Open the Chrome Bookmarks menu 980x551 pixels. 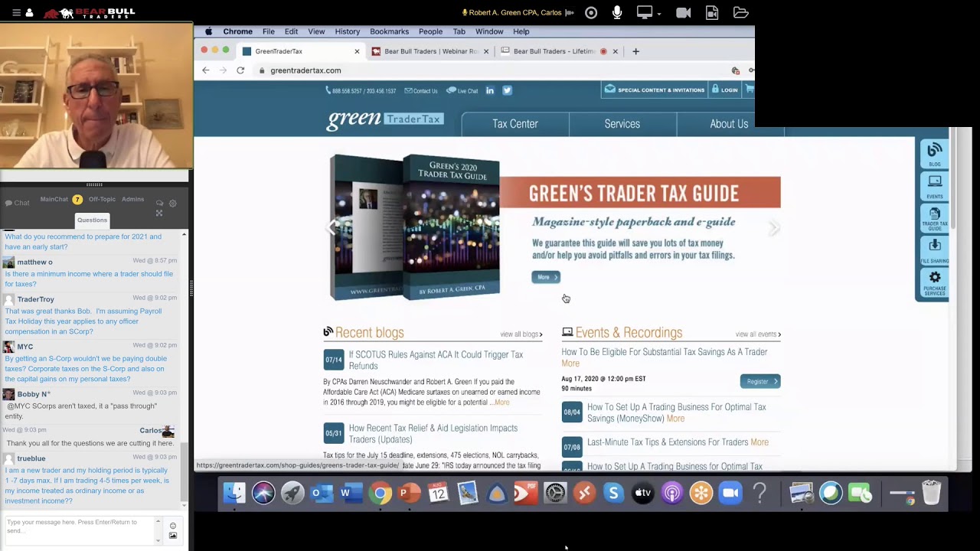(x=389, y=31)
